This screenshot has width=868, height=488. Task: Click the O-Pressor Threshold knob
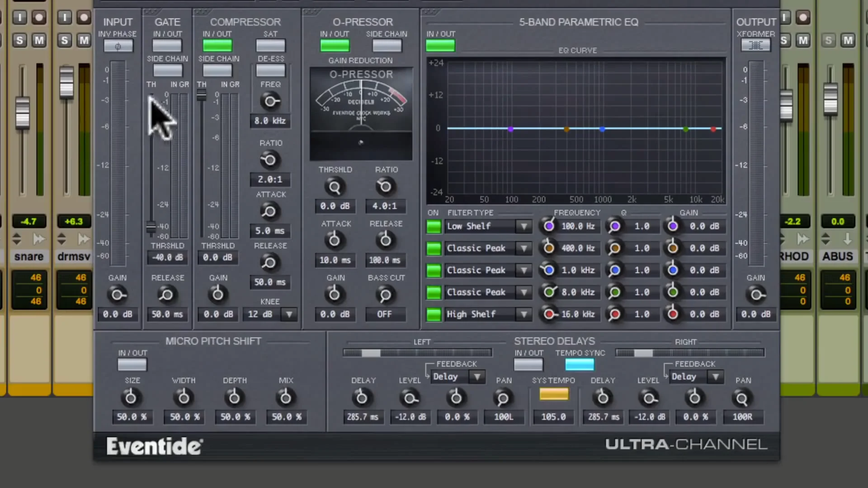(x=335, y=187)
